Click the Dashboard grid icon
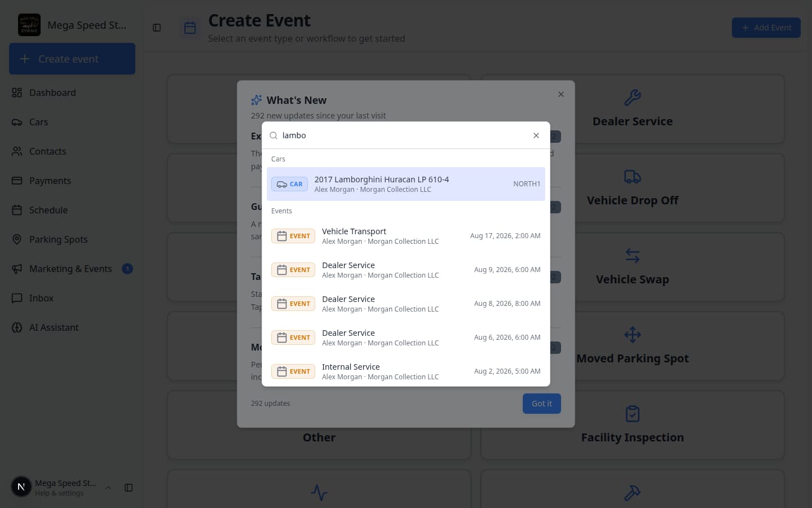The width and height of the screenshot is (812, 508). (17, 93)
